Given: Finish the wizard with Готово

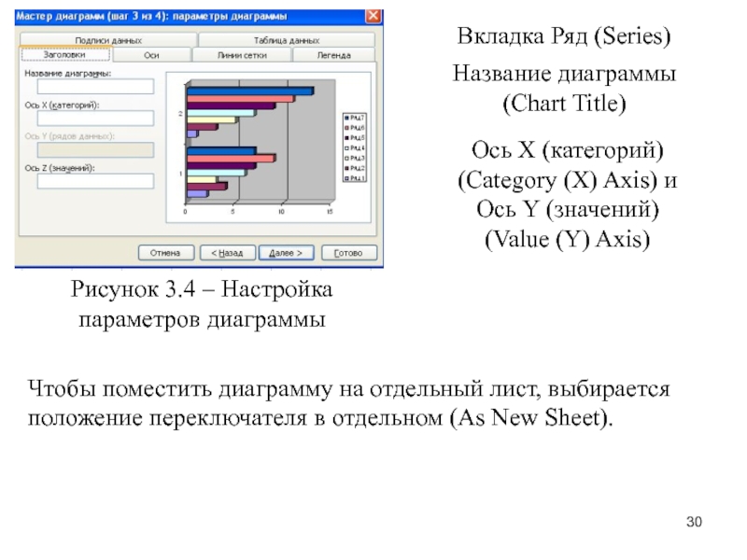Looking at the screenshot, I should (x=347, y=253).
